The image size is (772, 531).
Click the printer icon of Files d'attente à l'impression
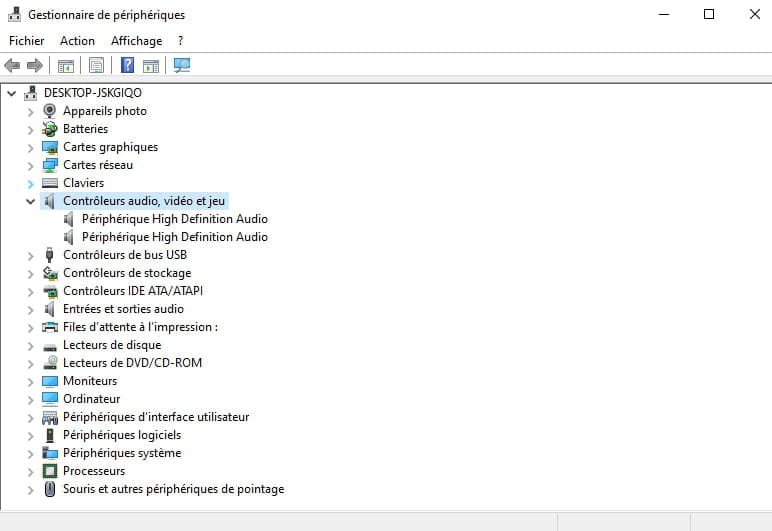tap(50, 327)
